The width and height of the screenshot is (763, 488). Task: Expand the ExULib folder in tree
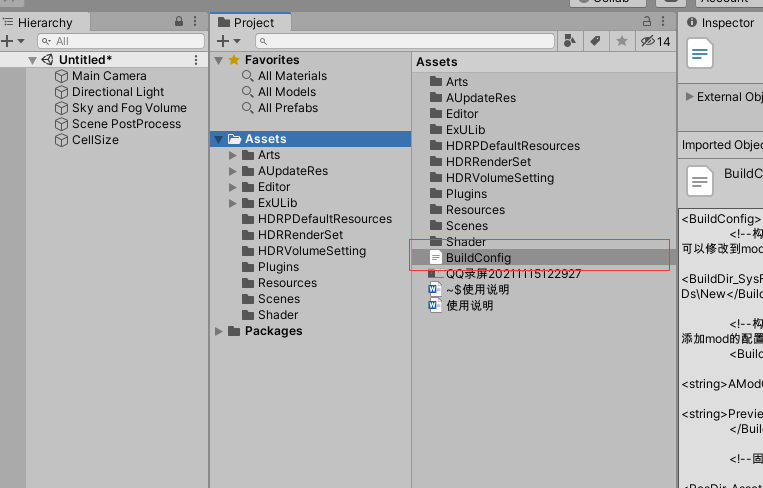[233, 203]
